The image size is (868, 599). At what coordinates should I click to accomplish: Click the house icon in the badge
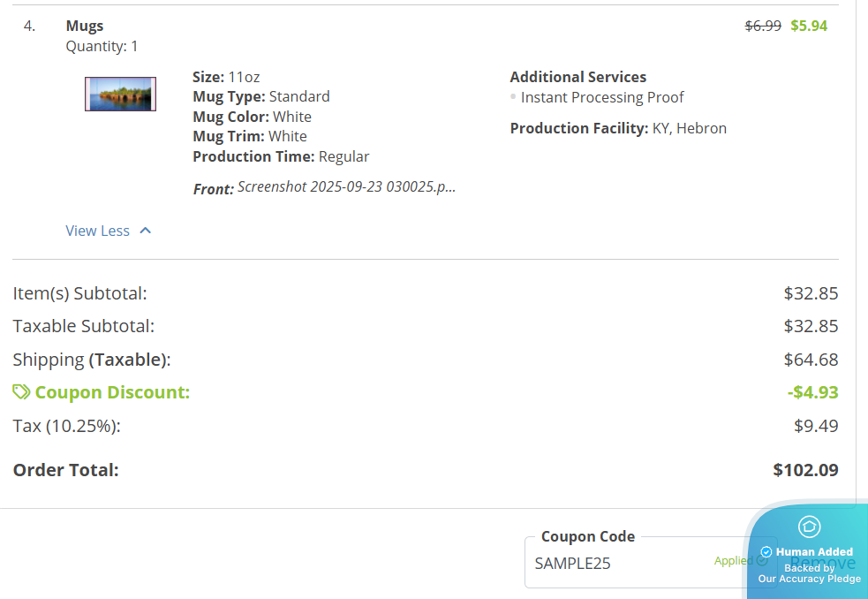[809, 527]
